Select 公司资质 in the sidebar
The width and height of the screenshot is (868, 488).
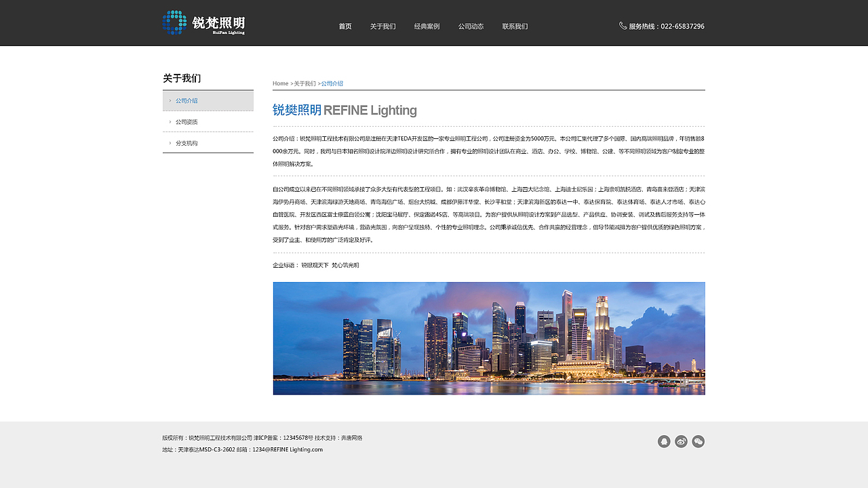(187, 121)
